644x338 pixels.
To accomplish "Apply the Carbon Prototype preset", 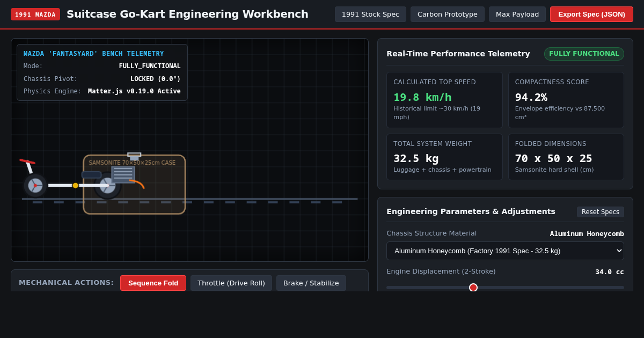I will point(448,14).
